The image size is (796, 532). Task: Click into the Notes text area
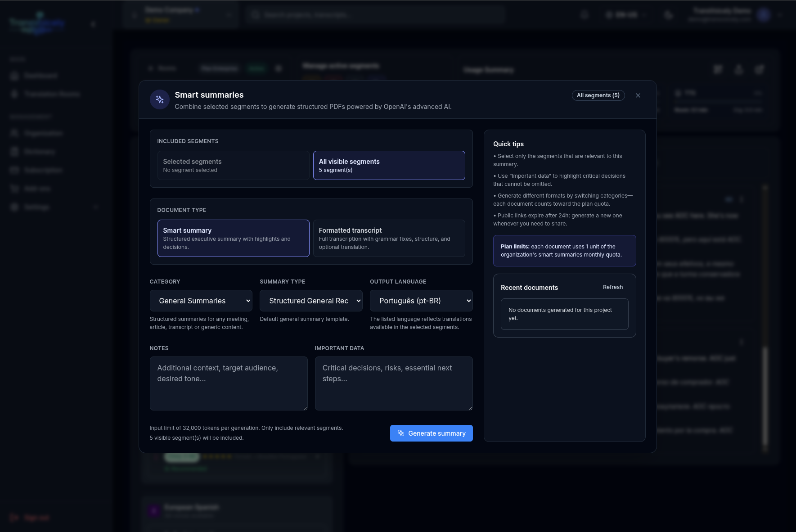tap(229, 383)
